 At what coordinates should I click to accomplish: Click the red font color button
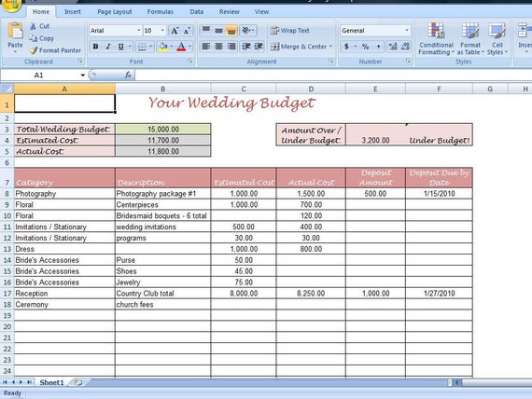(x=181, y=47)
